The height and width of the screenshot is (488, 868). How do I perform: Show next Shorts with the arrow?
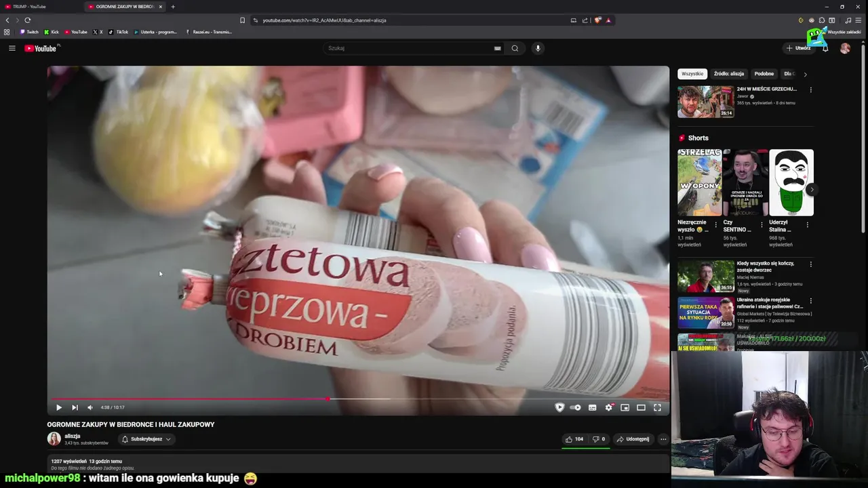click(811, 190)
